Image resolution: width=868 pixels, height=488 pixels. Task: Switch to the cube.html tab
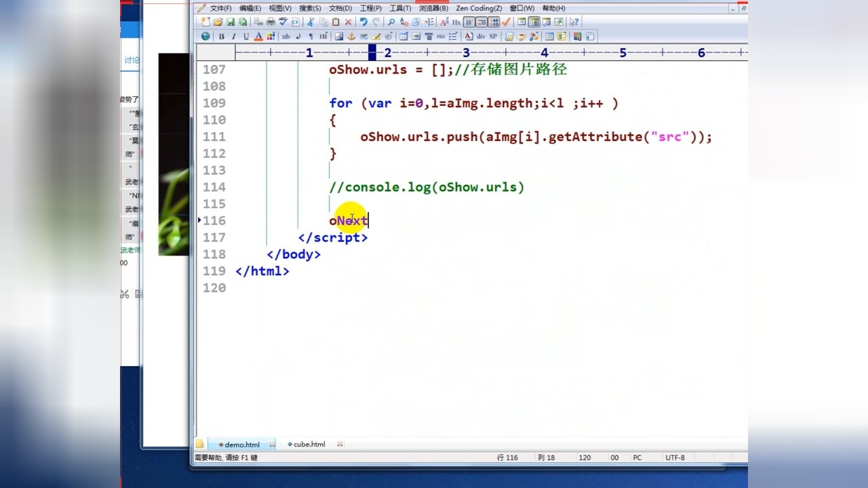point(309,445)
